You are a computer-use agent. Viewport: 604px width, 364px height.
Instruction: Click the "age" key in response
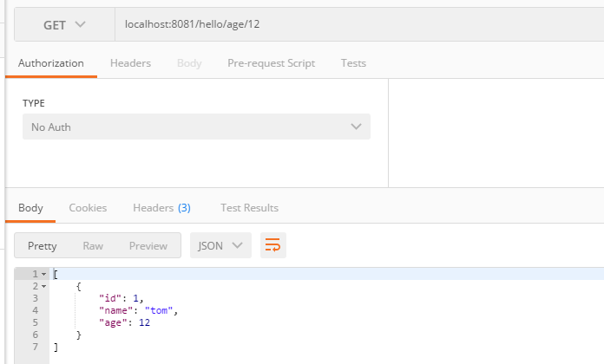coord(113,322)
